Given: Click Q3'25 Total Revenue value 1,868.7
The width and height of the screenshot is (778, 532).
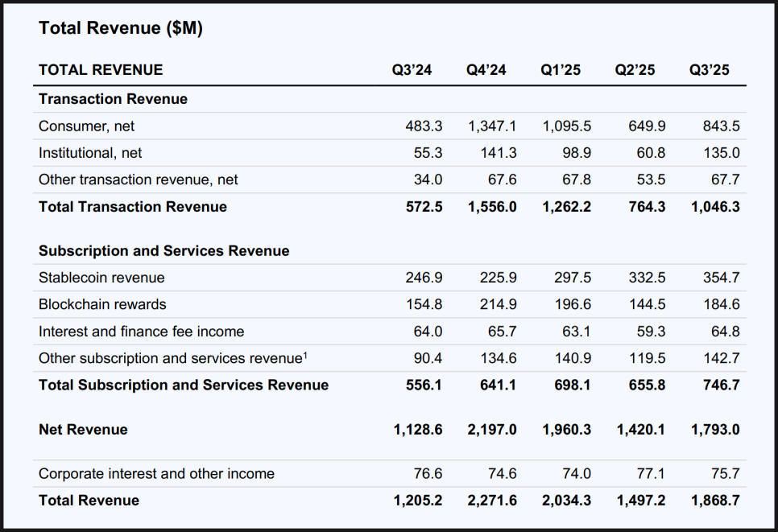Looking at the screenshot, I should (715, 501).
